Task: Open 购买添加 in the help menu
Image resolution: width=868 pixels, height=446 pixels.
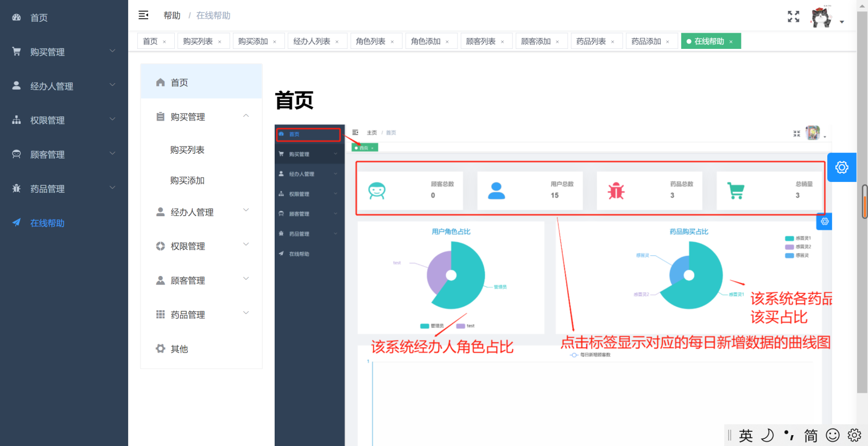Action: tap(187, 180)
